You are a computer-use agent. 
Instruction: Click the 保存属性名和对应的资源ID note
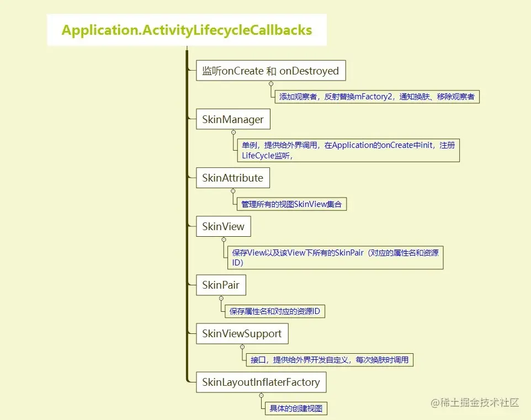coord(275,311)
